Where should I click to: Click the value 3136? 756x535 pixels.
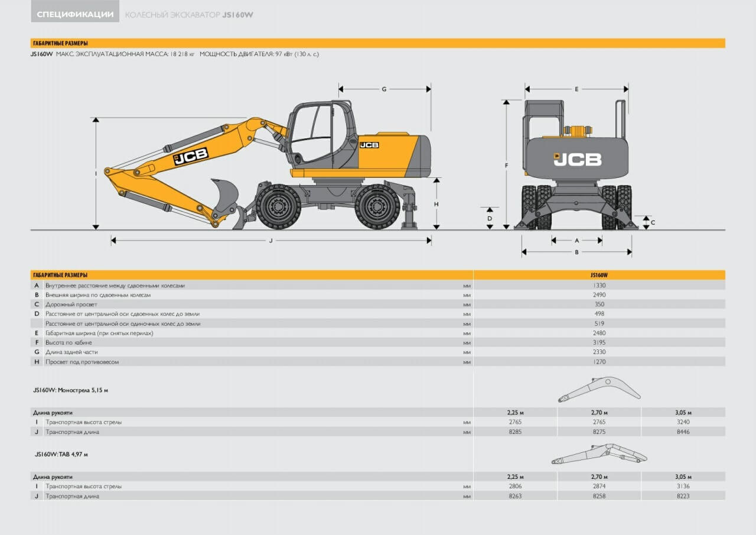pos(683,487)
